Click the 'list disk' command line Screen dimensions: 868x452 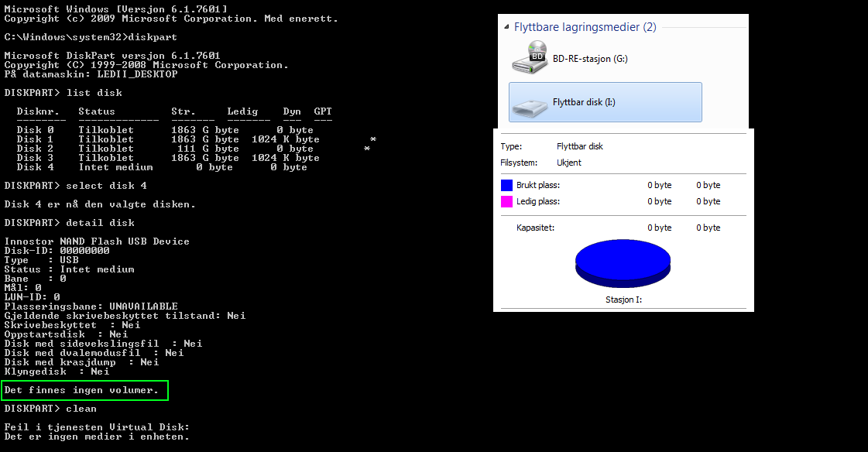coord(63,93)
